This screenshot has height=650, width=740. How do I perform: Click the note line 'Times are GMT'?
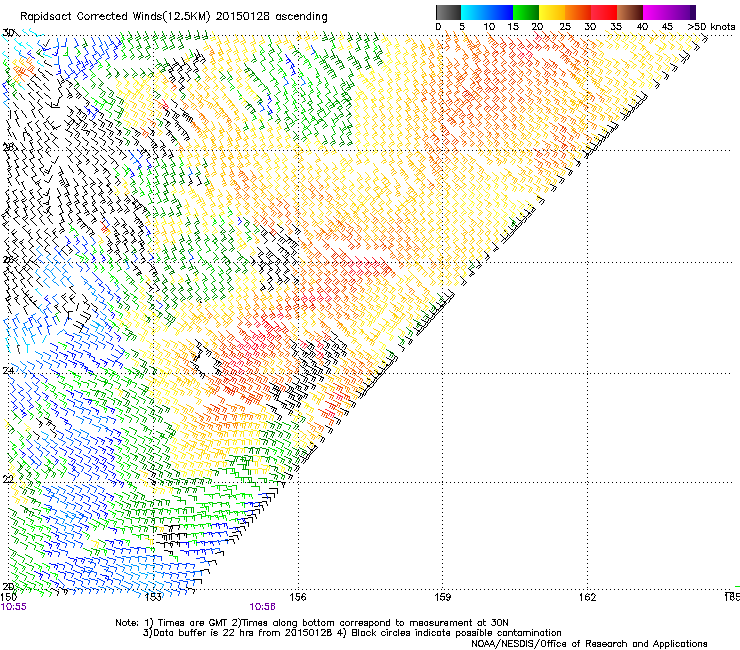pos(195,623)
